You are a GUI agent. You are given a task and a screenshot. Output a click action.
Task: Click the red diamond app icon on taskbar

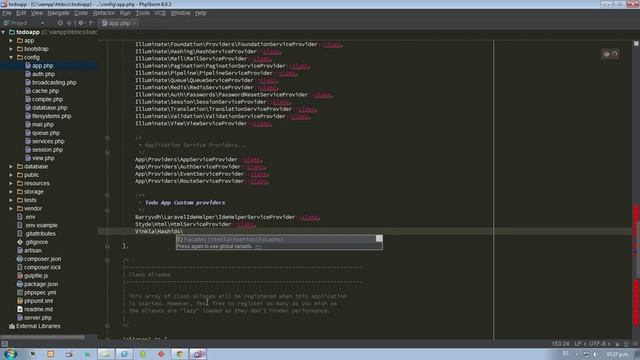point(161,354)
